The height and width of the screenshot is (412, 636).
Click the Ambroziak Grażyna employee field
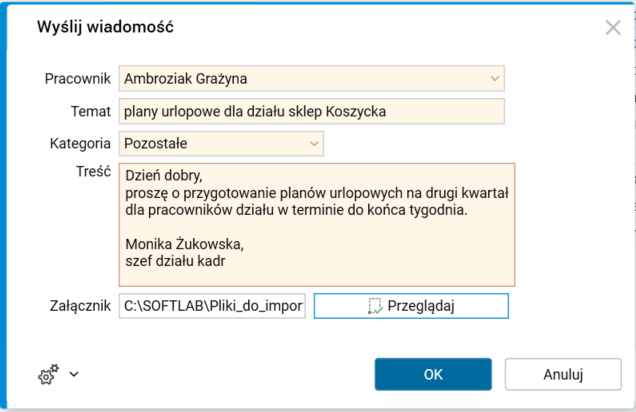(300, 78)
